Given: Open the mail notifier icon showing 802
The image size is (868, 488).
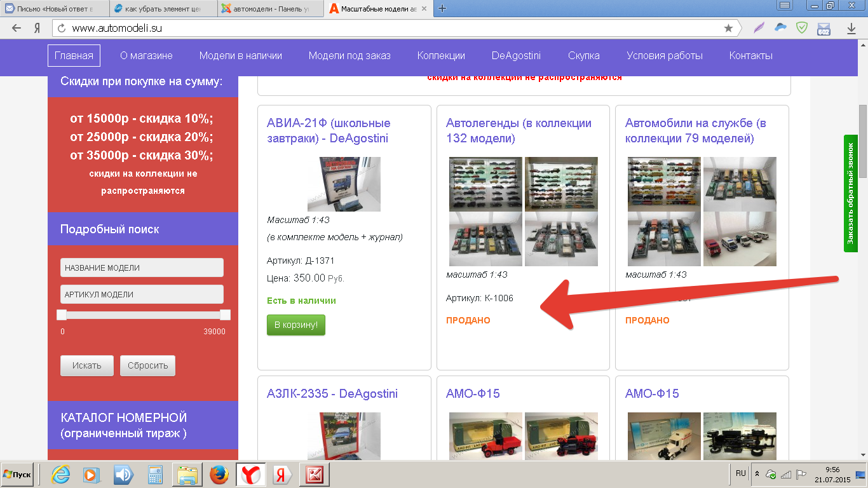Looking at the screenshot, I should pos(824,29).
